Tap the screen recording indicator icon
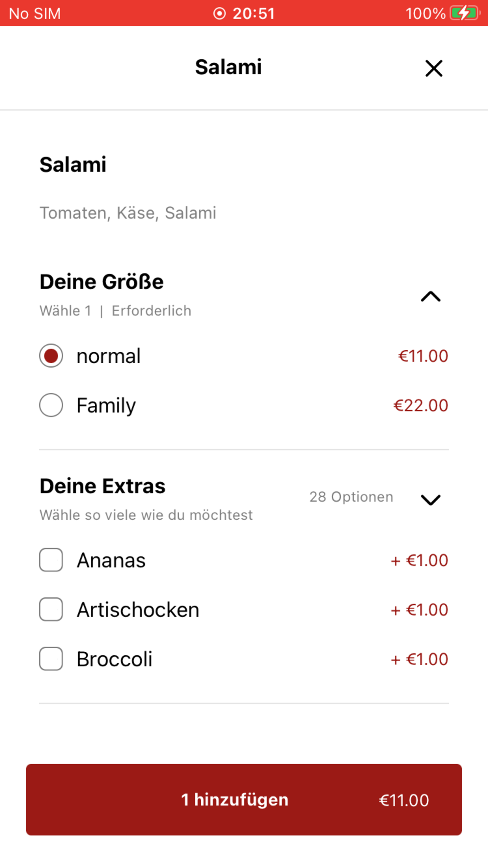 point(219,13)
